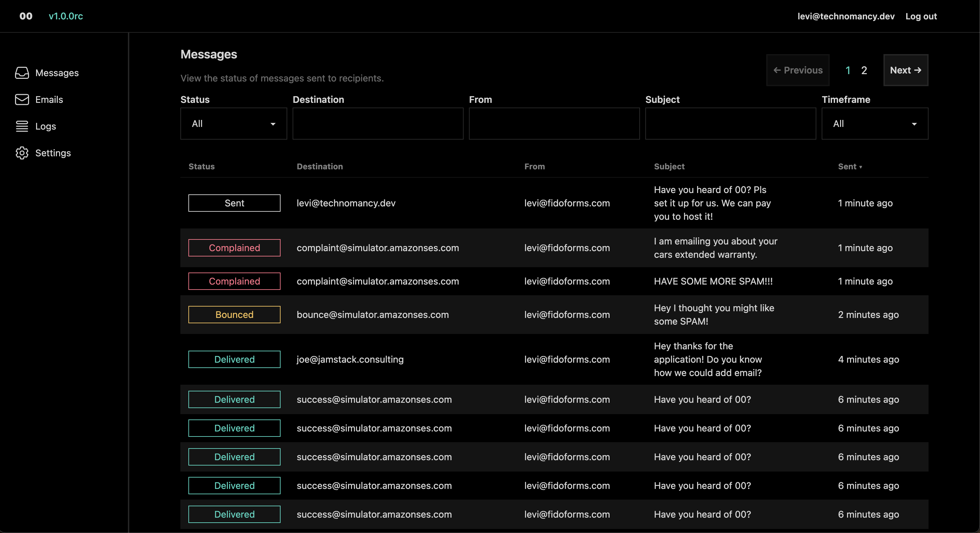Open the Logs menu item
The image size is (980, 533).
[x=45, y=126]
